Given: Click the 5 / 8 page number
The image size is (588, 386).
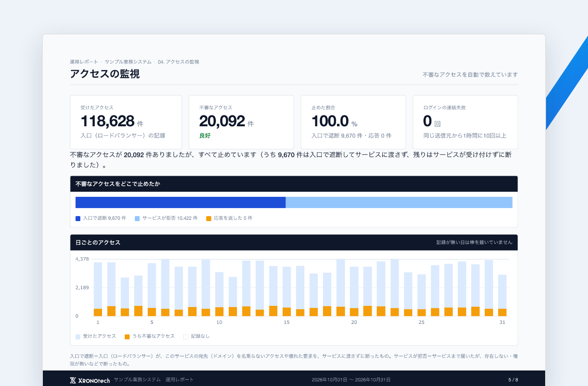Looking at the screenshot, I should (x=513, y=380).
